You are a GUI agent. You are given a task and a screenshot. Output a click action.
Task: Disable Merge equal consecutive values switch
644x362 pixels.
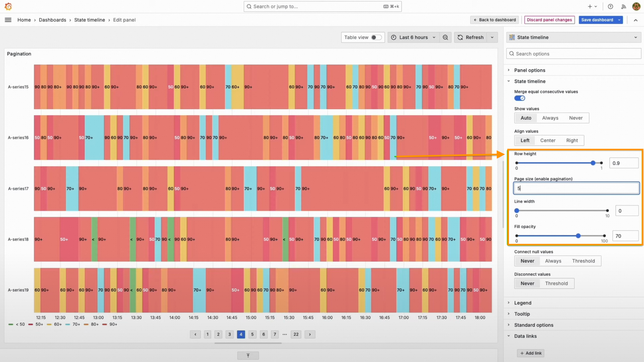pos(519,98)
